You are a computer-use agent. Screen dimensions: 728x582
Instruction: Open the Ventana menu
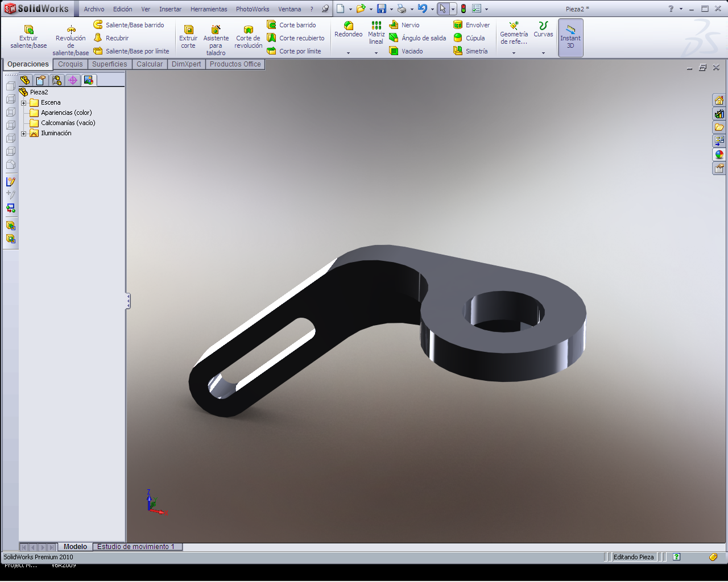(289, 9)
